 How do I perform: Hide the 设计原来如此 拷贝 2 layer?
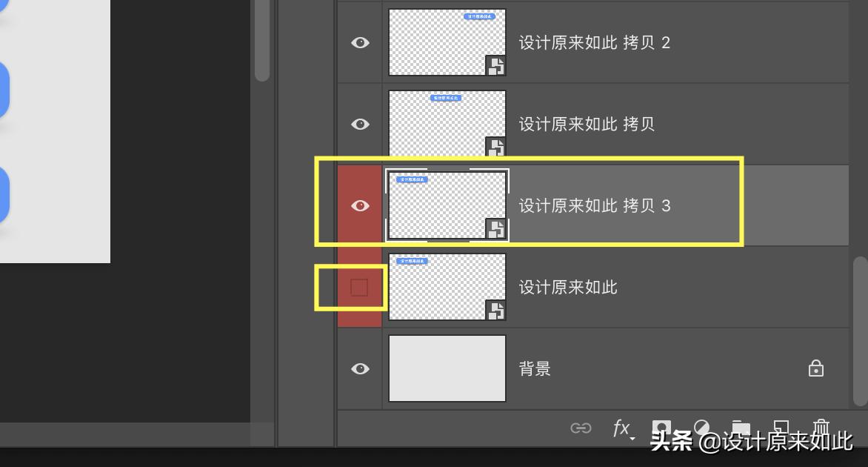pyautogui.click(x=360, y=42)
